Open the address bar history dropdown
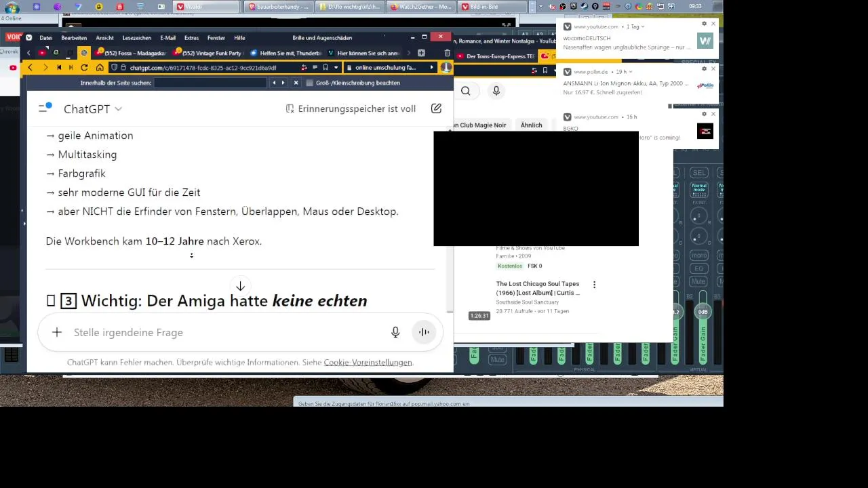This screenshot has height=488, width=868. pyautogui.click(x=336, y=68)
